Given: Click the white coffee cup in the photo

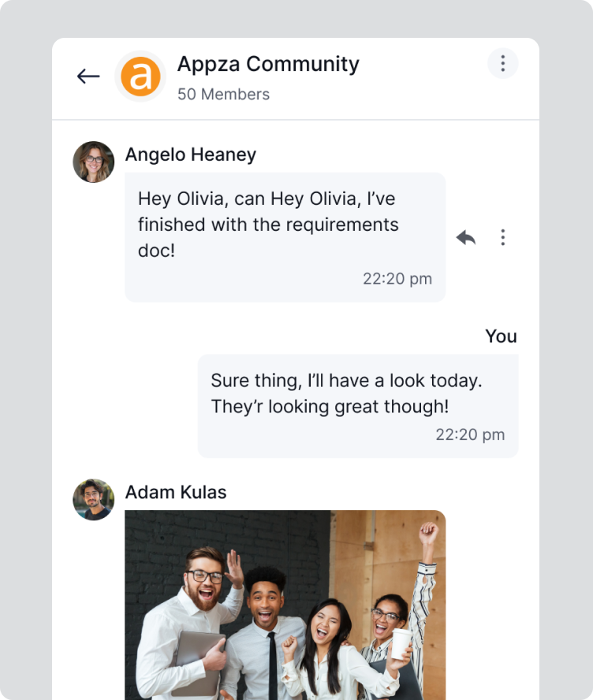Looking at the screenshot, I should click(401, 642).
